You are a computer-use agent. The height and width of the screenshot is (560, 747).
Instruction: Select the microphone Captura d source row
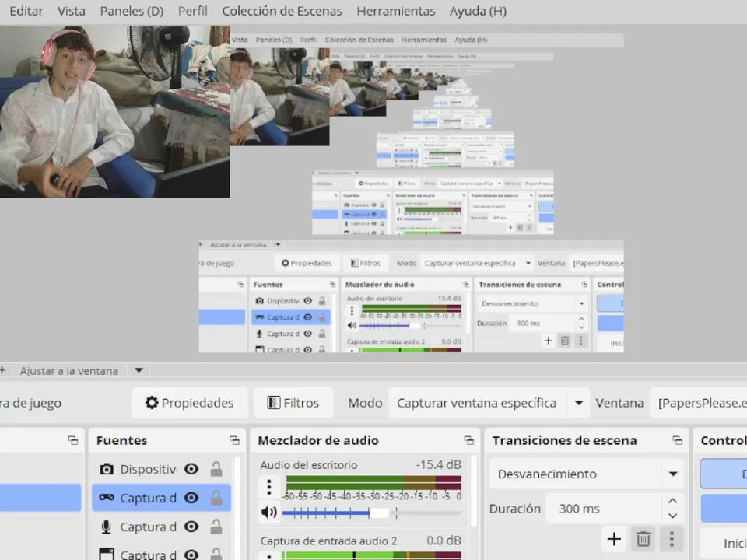click(x=162, y=527)
